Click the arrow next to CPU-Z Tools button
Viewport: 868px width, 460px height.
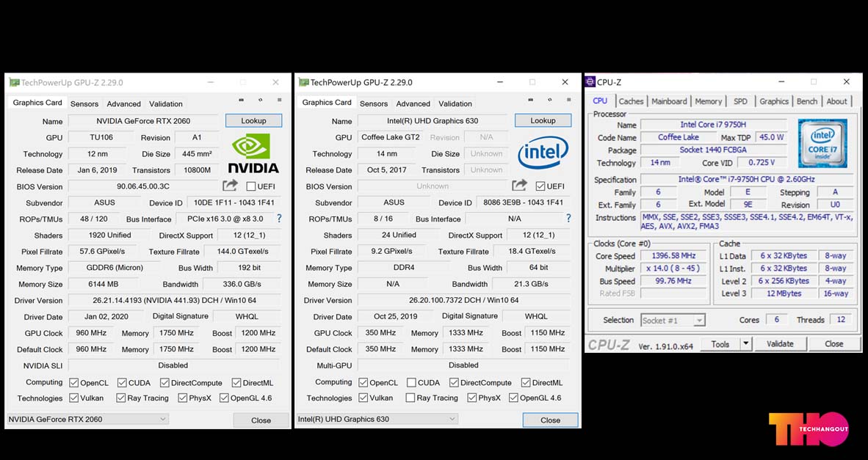coord(745,344)
